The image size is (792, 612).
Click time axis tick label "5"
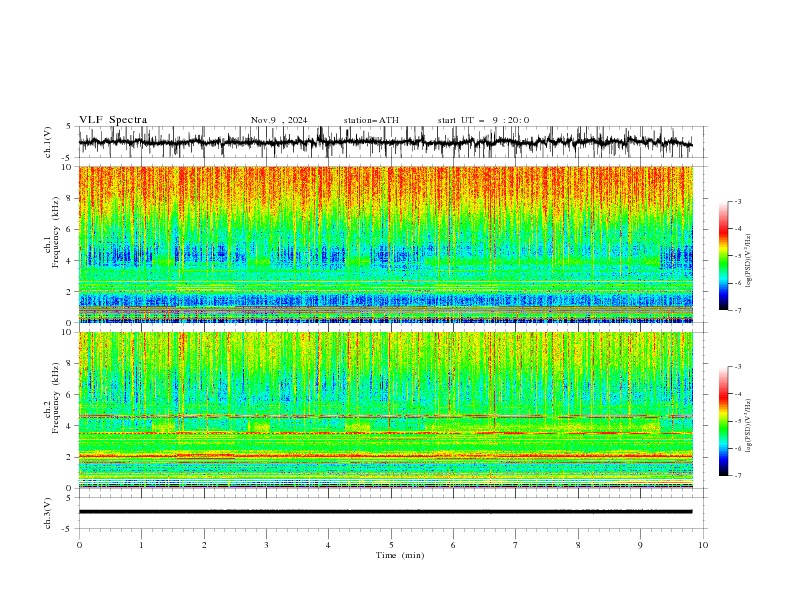[391, 545]
